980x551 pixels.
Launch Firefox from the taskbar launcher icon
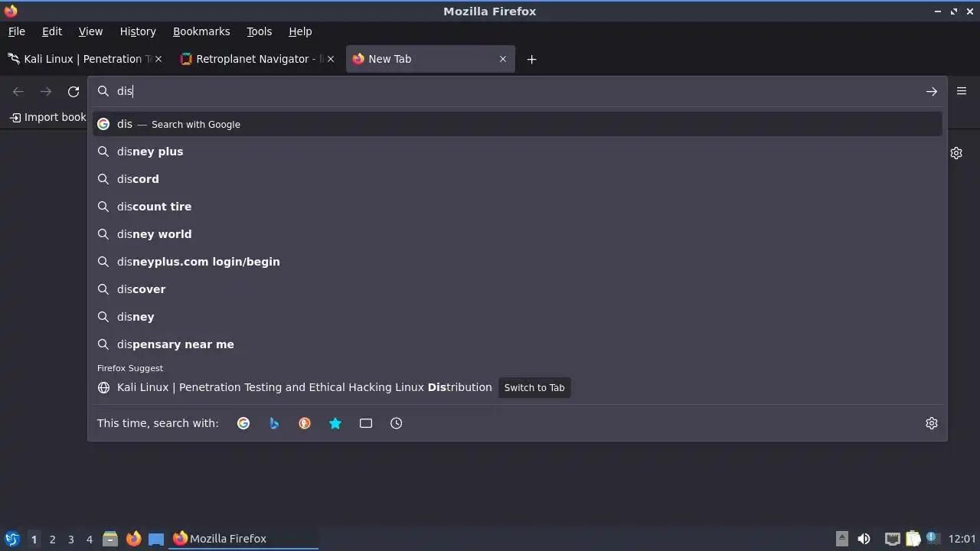click(x=133, y=539)
